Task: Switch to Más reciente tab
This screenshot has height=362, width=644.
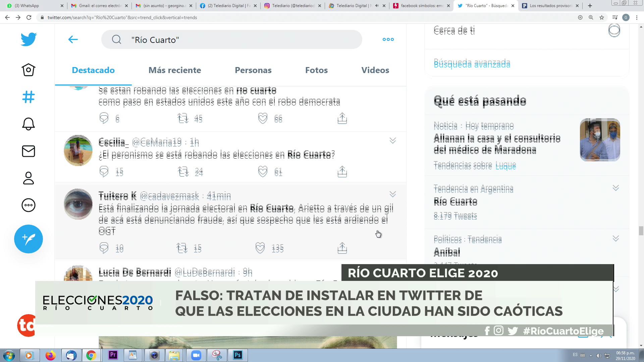Action: pos(175,70)
